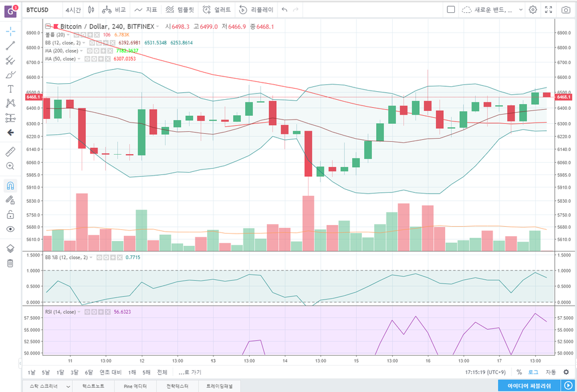This screenshot has width=577, height=392.
Task: Click the back arrow in left toolbar
Action: tap(10, 133)
